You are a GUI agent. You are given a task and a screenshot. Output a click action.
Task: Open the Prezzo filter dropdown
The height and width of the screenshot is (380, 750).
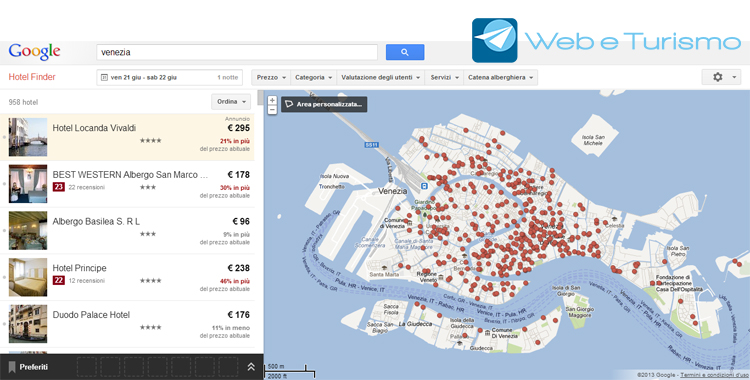(271, 77)
